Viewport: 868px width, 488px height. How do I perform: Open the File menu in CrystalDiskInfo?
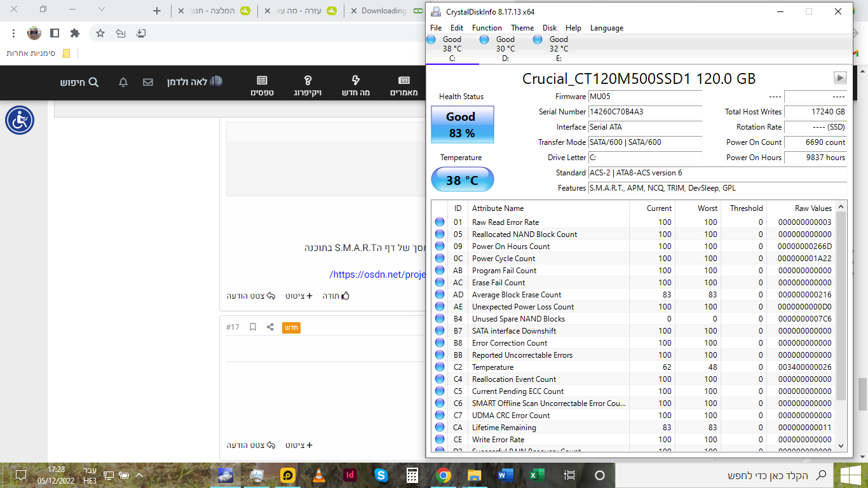436,28
